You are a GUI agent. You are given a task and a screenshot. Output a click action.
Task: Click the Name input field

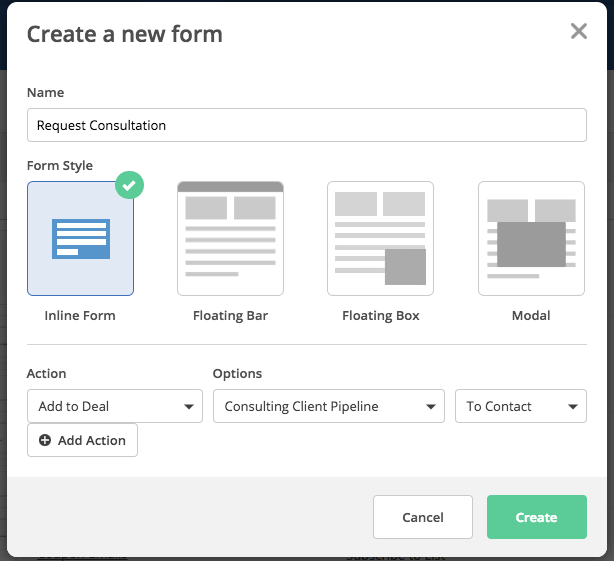click(307, 125)
